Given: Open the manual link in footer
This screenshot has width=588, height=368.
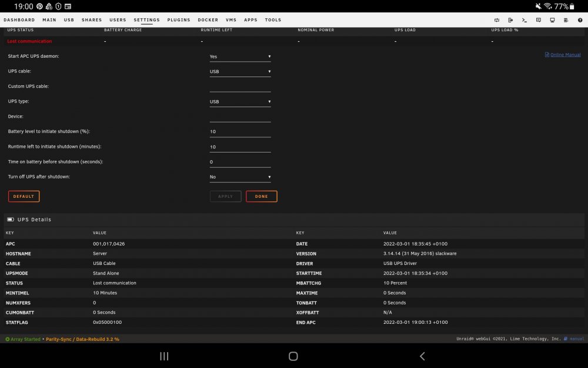Looking at the screenshot, I should (577, 339).
